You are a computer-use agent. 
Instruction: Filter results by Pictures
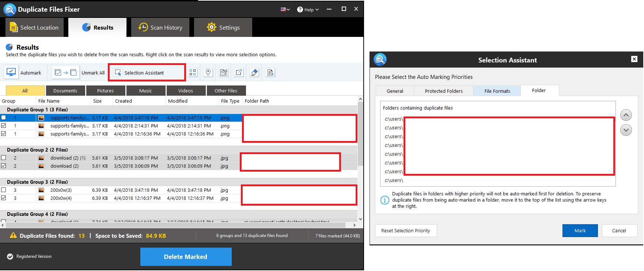[x=106, y=91]
